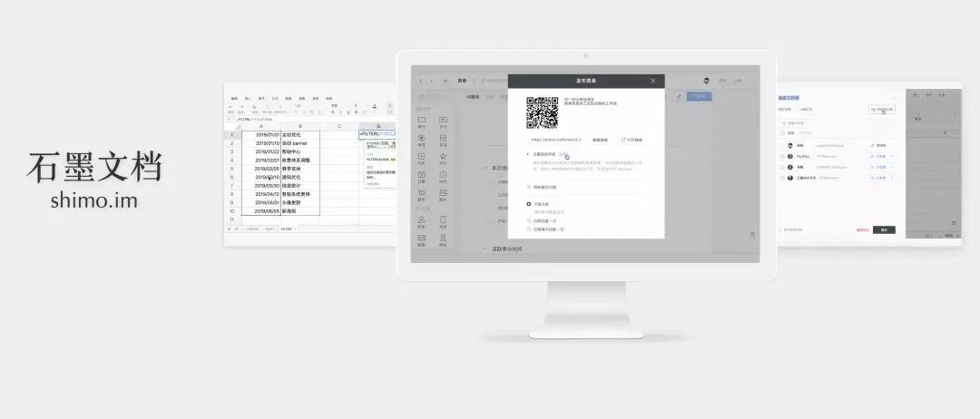Click the person name field icon in form sidebar
980x419 pixels.
[421, 219]
